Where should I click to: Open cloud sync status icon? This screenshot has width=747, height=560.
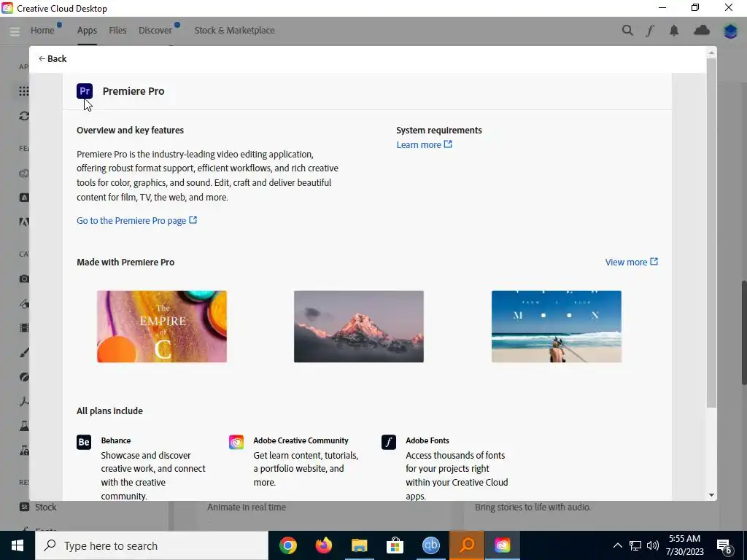tap(702, 31)
